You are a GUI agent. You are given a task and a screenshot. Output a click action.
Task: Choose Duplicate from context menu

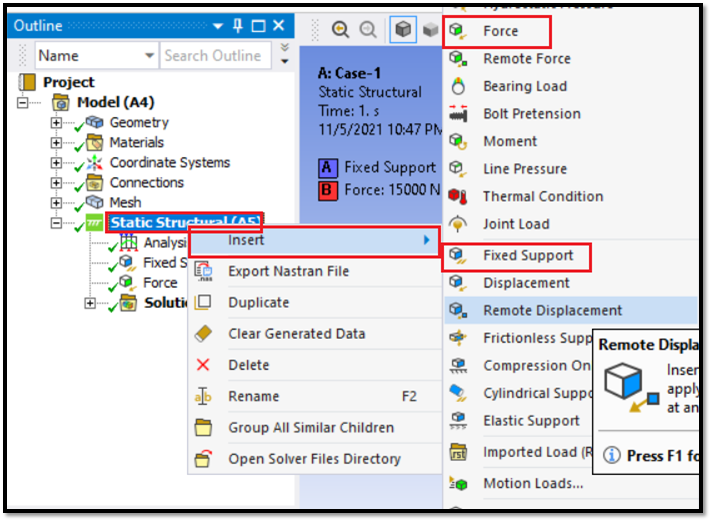pos(314,302)
